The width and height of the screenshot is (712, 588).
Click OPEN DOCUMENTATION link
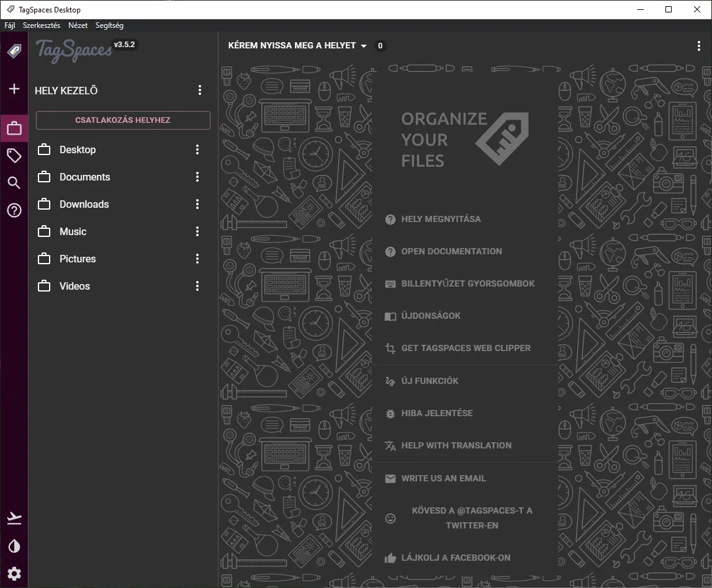(452, 251)
